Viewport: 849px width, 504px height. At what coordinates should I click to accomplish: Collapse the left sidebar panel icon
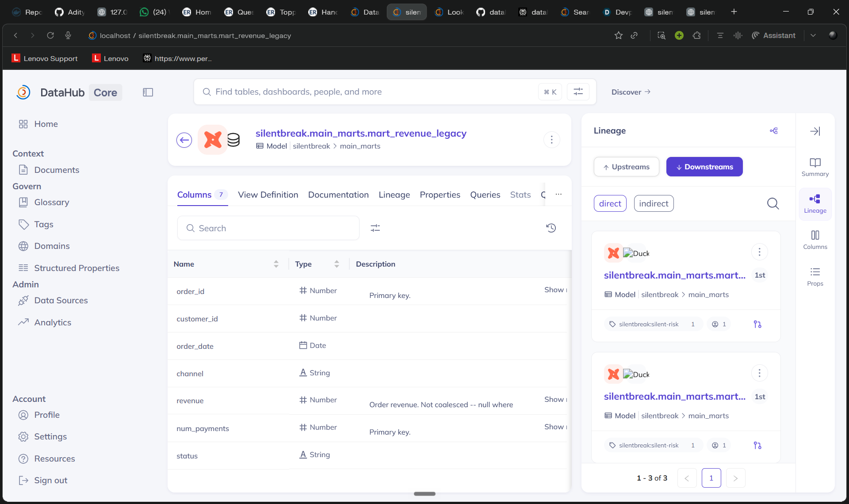pos(148,92)
